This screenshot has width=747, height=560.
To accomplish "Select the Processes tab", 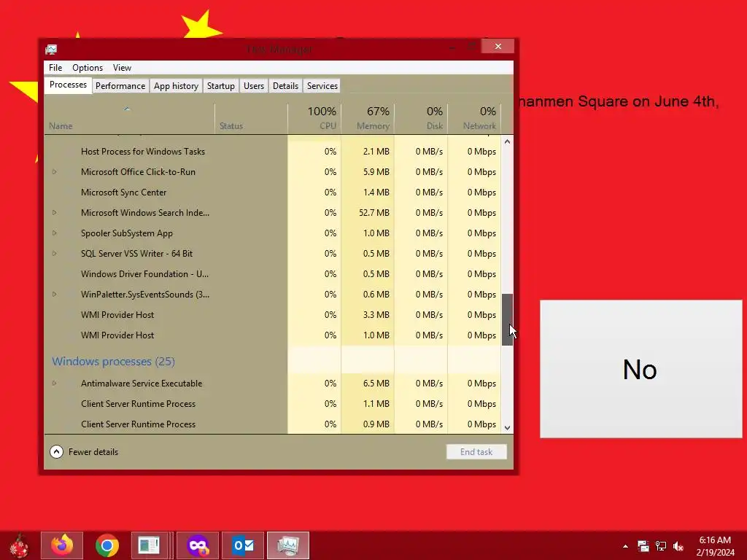I will tap(68, 85).
